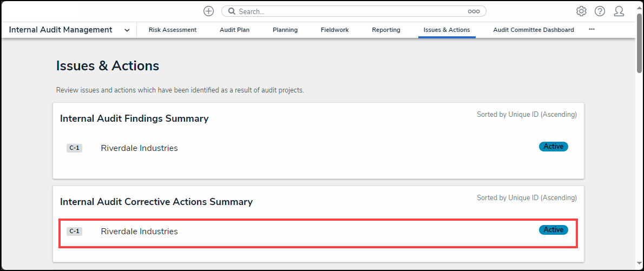The width and height of the screenshot is (644, 271).
Task: Type in the Search input field
Action: [352, 11]
